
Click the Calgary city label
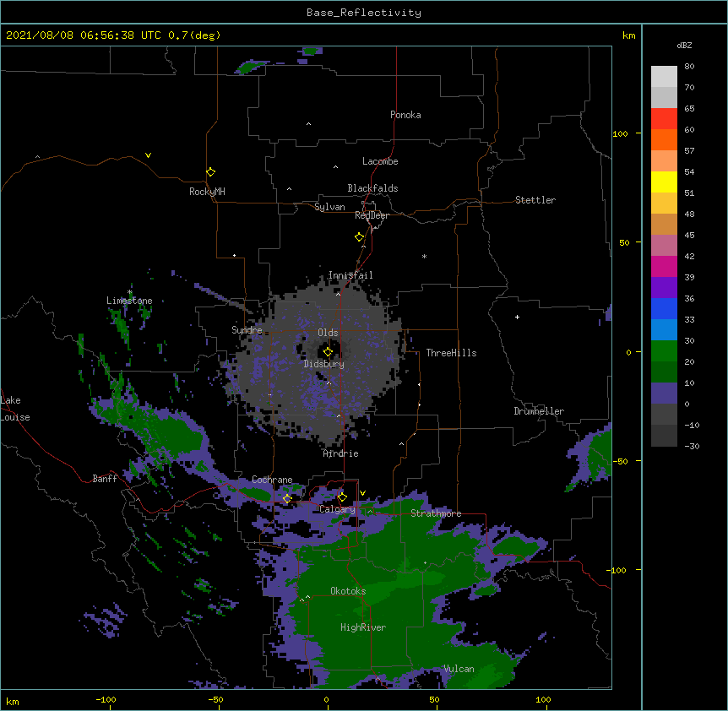point(337,509)
